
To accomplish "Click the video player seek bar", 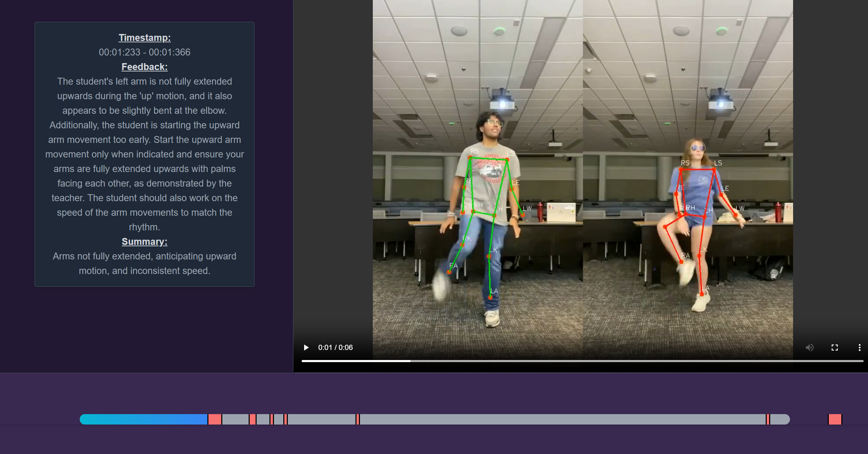I will click(582, 361).
